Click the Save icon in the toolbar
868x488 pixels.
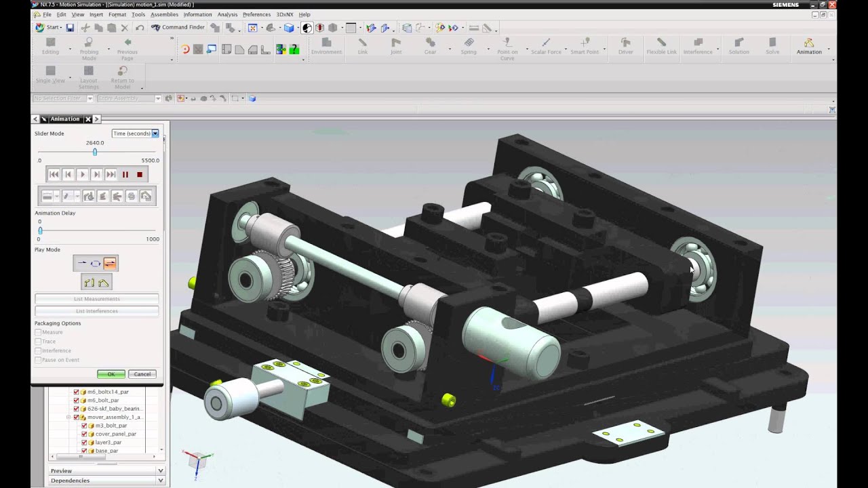(x=70, y=28)
